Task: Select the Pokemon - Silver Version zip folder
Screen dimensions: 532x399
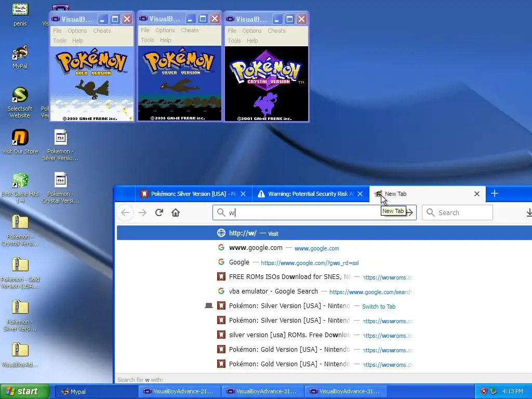Action: (x=20, y=315)
